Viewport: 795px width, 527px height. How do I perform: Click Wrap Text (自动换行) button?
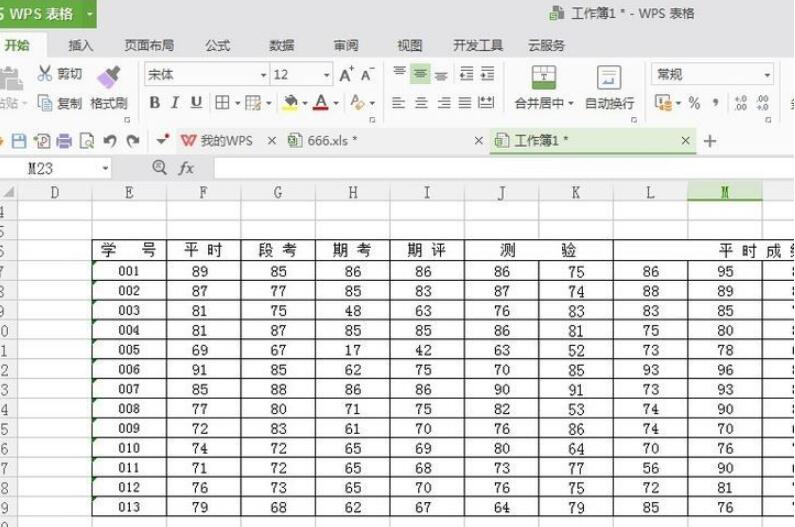click(609, 87)
